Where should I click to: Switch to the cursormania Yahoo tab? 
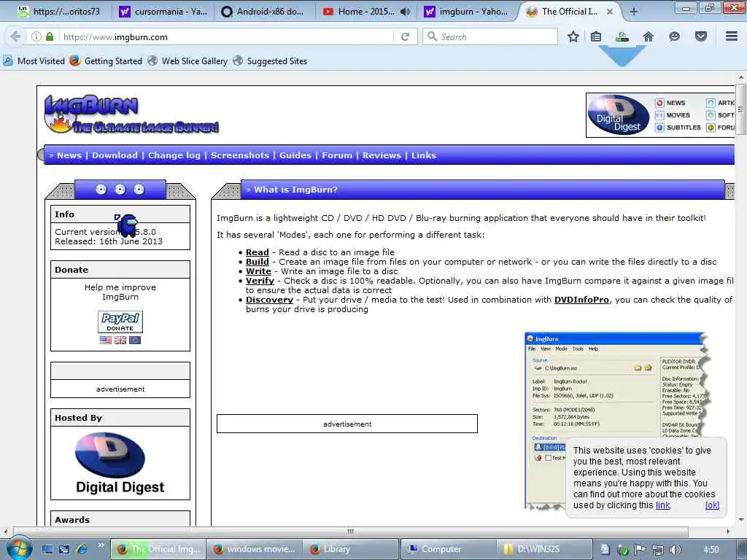[163, 12]
